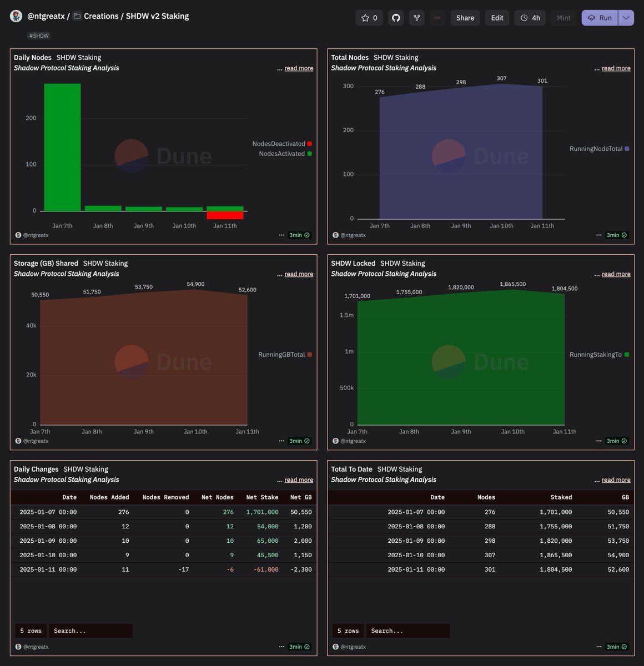Click the #SHDW tag
This screenshot has width=644, height=666.
(39, 36)
